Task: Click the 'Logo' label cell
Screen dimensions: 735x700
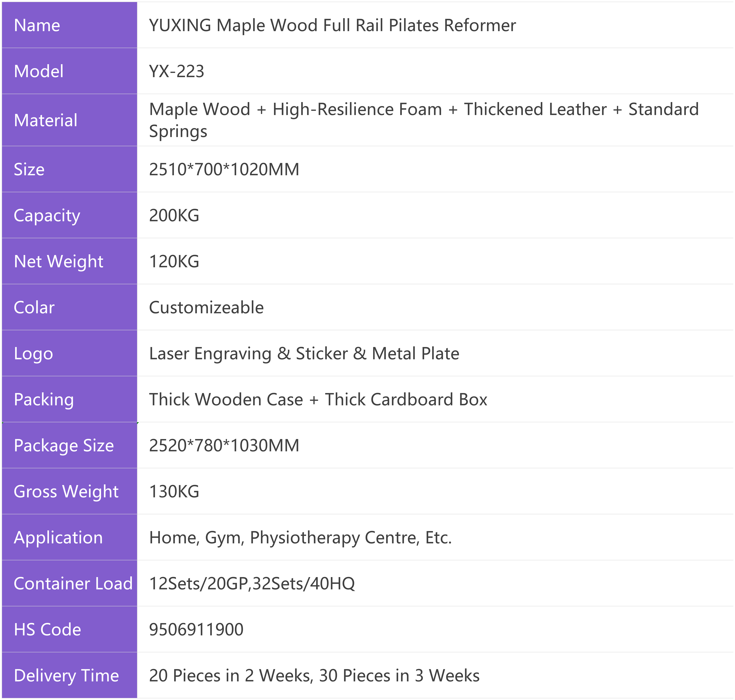Action: 69,353
